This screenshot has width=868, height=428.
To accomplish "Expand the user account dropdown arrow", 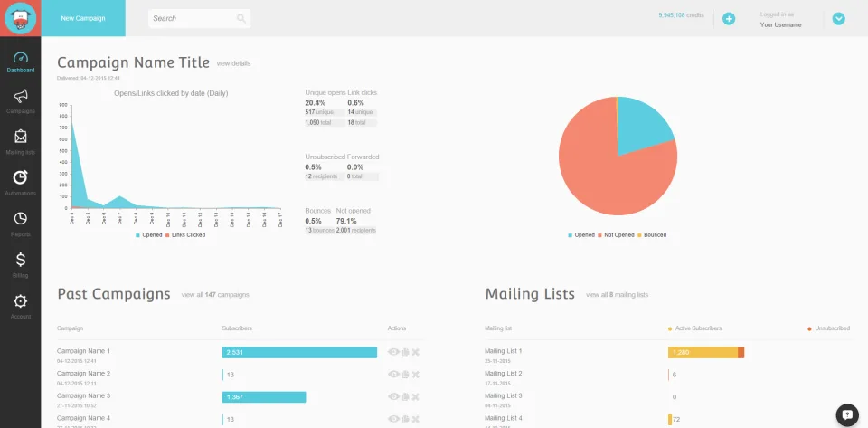I will tap(839, 19).
